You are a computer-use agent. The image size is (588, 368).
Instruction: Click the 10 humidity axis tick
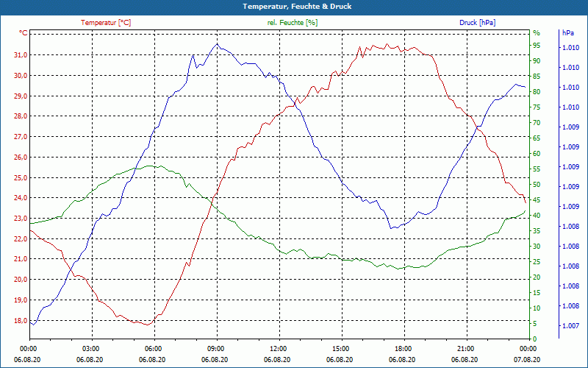(537, 308)
